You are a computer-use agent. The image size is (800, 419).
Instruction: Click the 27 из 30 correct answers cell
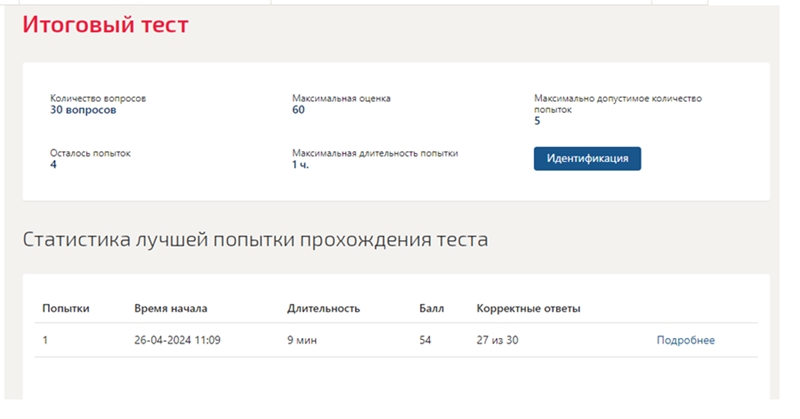click(498, 340)
